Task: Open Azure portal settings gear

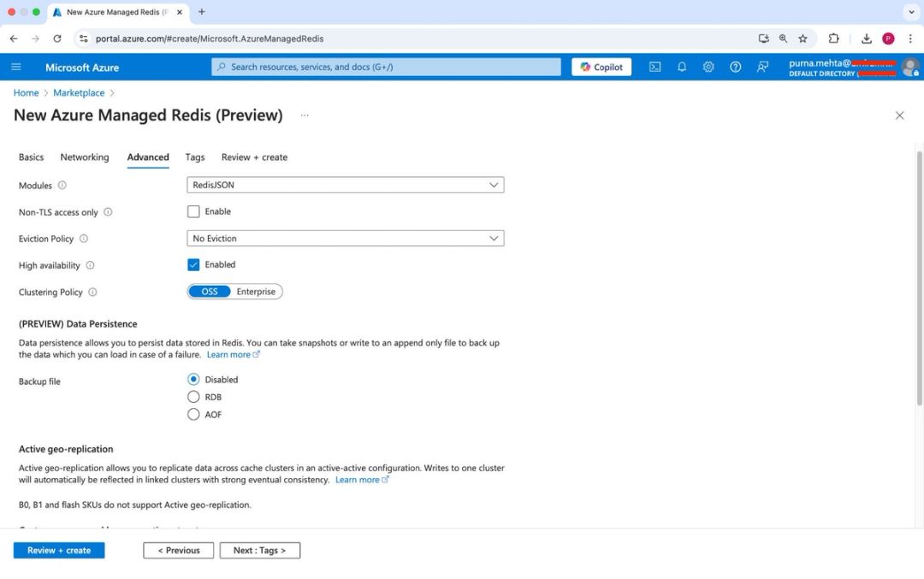Action: 708,66
